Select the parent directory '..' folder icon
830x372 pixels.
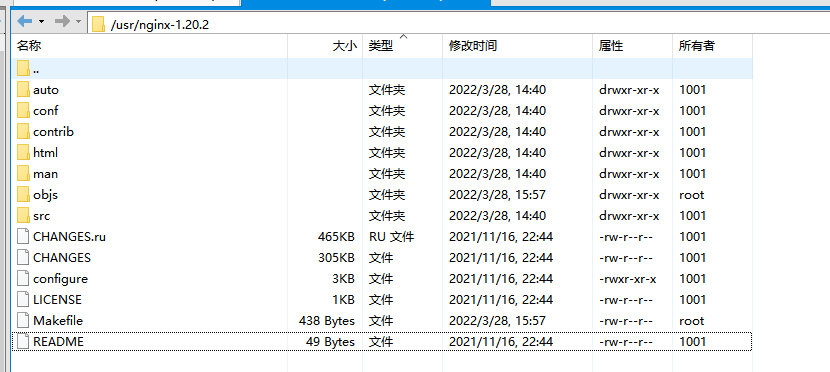(x=23, y=68)
